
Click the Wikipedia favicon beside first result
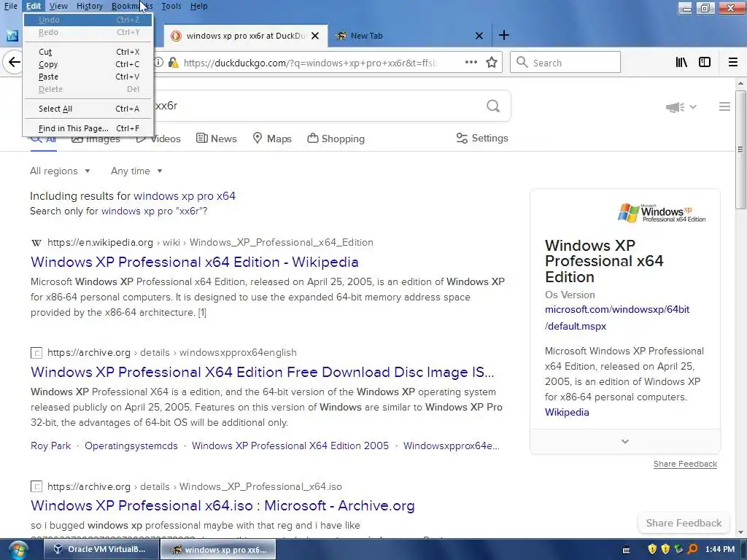click(x=36, y=243)
